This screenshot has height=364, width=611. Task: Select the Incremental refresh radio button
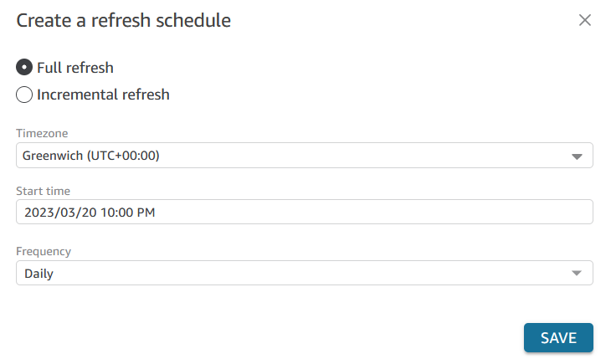pyautogui.click(x=24, y=95)
